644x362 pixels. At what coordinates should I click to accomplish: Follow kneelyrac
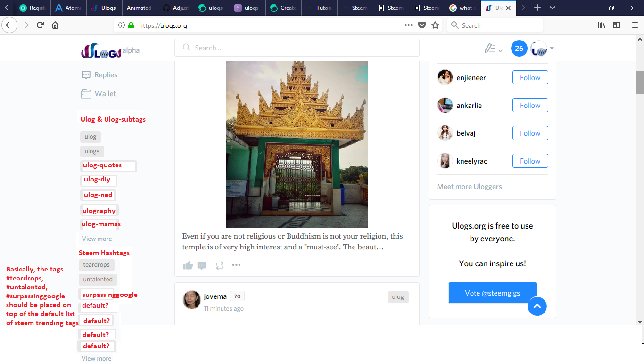pos(530,161)
